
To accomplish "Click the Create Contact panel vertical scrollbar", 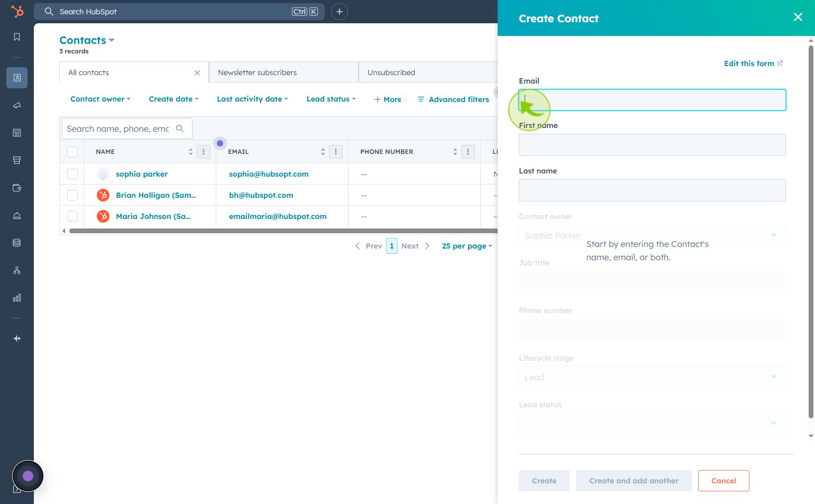I will pos(811,232).
